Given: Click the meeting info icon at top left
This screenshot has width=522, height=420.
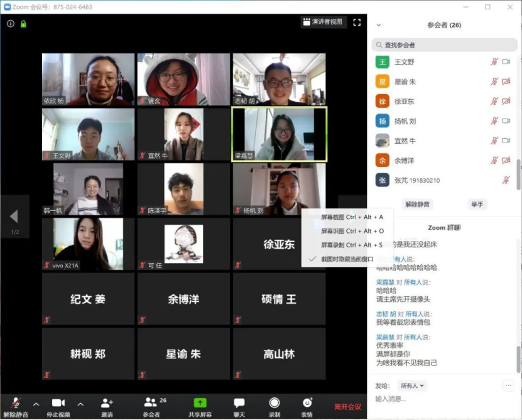Looking at the screenshot, I should click(x=11, y=24).
